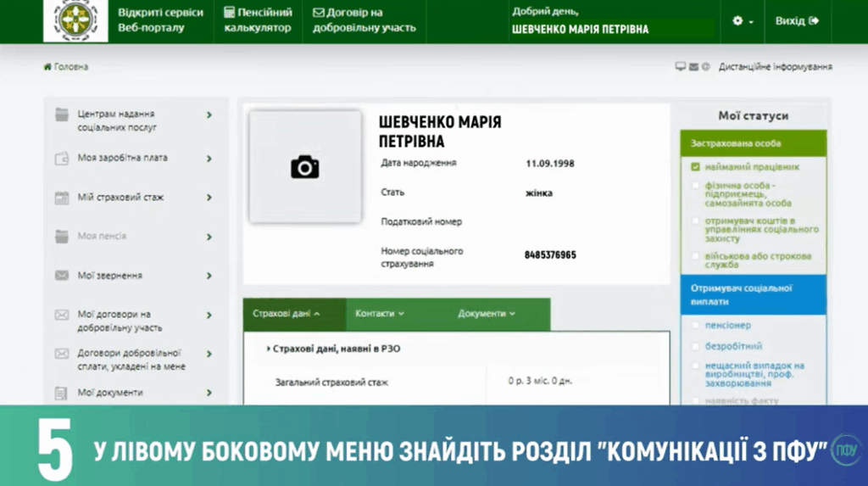Open Пенсійний калькулятор from top menu
This screenshot has width=868, height=486.
coord(259,21)
